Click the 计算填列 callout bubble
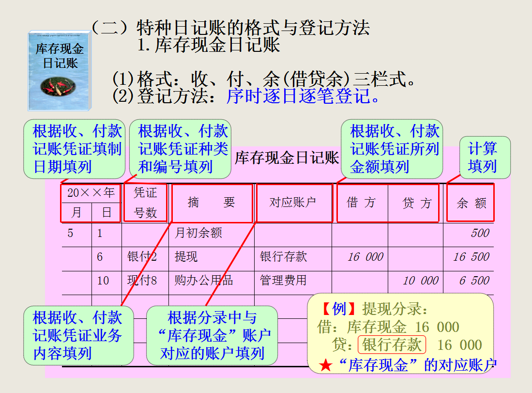Screen dimensions: 532x393 tap(485, 157)
